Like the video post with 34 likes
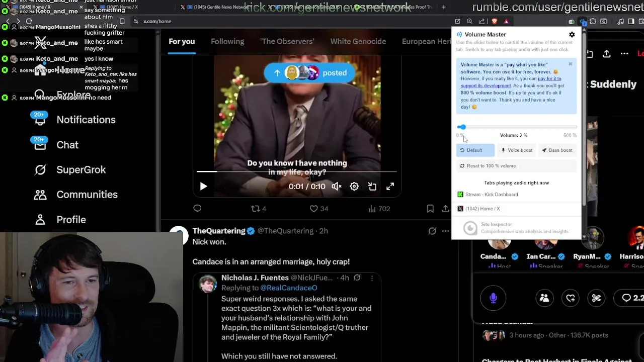The height and width of the screenshot is (362, 644). 318,208
